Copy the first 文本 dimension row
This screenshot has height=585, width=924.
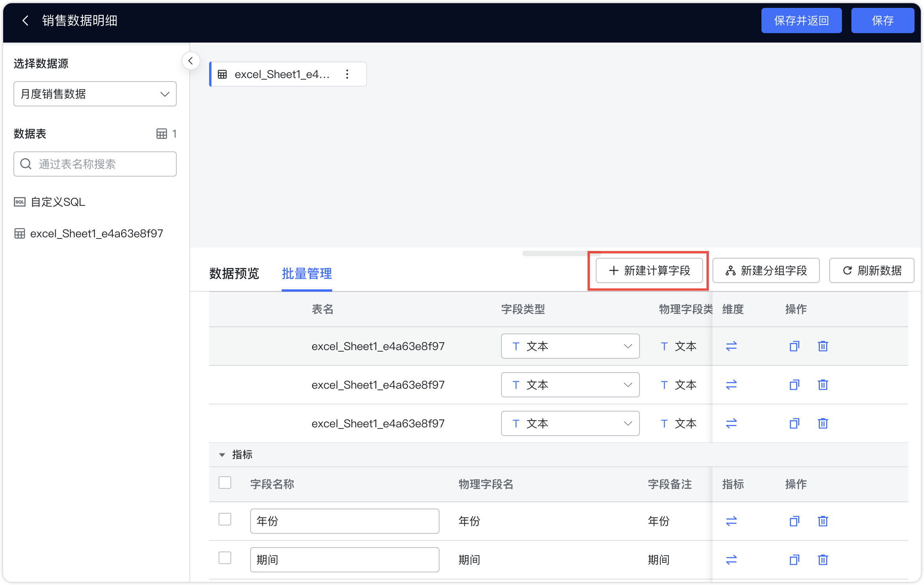coord(795,346)
